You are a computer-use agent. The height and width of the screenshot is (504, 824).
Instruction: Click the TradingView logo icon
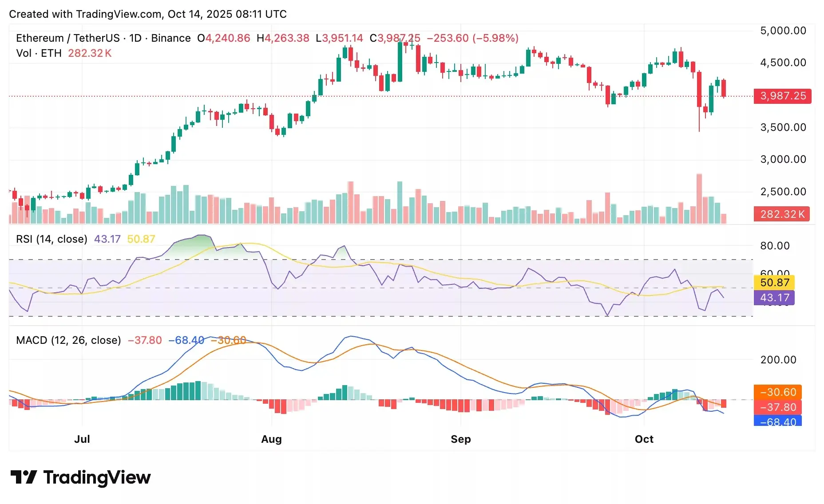tap(24, 477)
